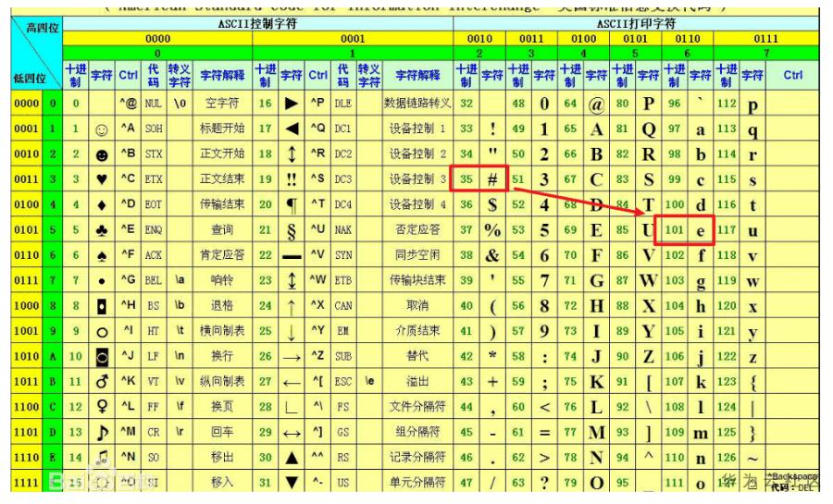
Task: Select the 正文结束 description cell
Action: 222,179
